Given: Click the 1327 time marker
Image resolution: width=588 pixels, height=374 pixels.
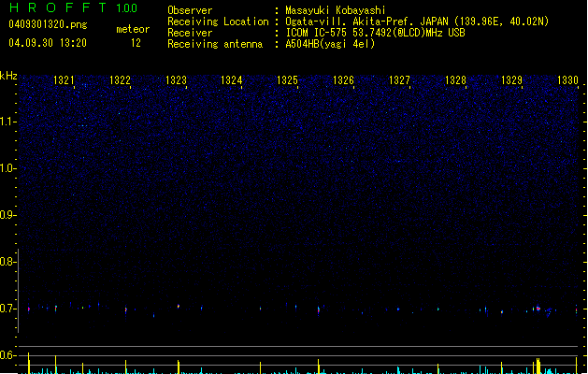Looking at the screenshot, I should click(x=399, y=80).
